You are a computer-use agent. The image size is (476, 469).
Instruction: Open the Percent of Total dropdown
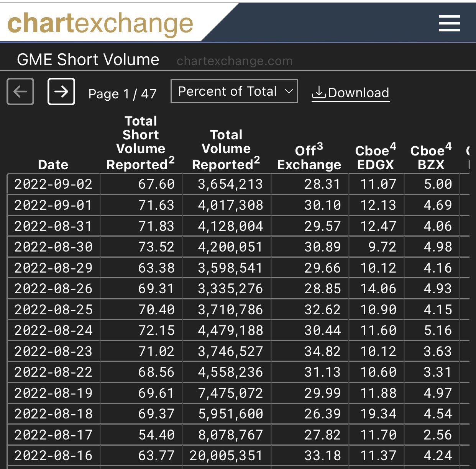234,91
